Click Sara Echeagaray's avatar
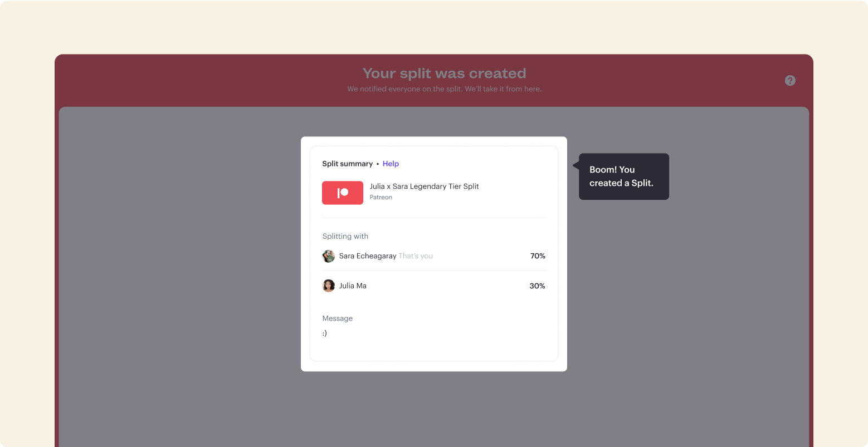The width and height of the screenshot is (868, 447). pos(329,256)
